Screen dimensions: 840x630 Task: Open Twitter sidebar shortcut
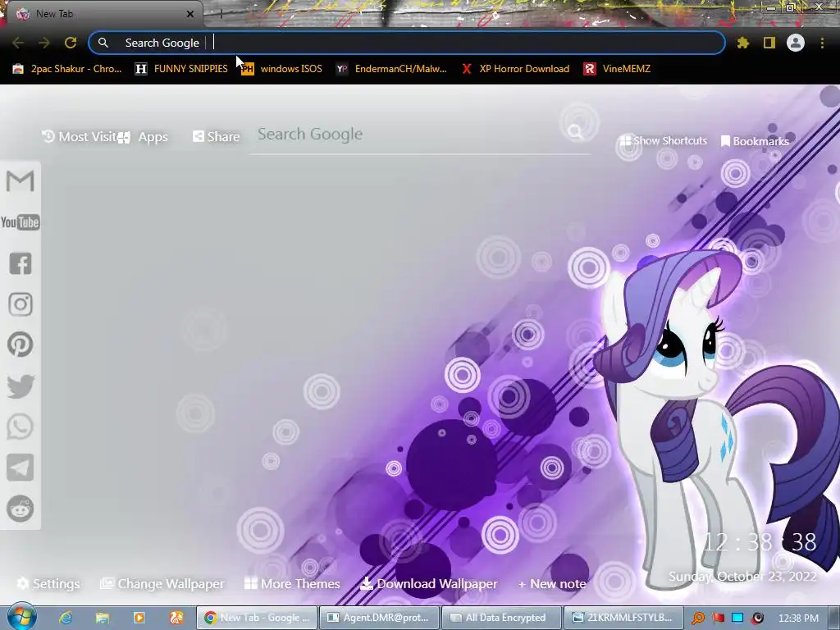21,386
